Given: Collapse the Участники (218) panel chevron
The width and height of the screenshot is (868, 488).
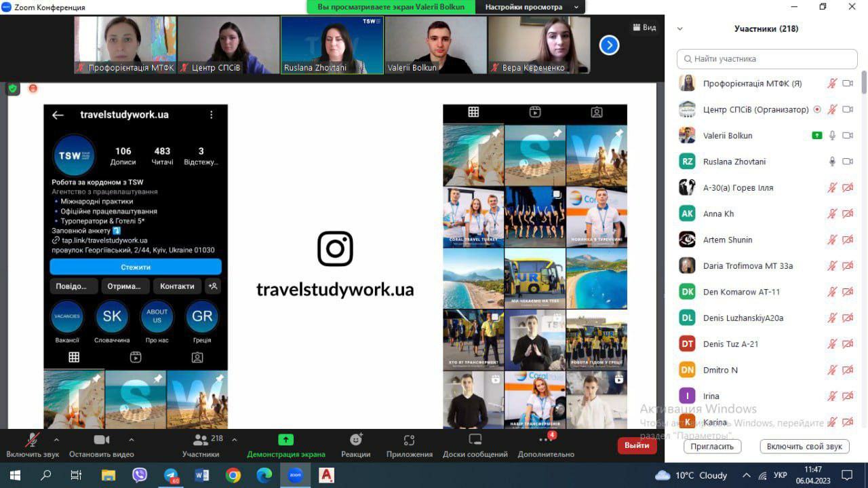Looking at the screenshot, I should [x=680, y=29].
